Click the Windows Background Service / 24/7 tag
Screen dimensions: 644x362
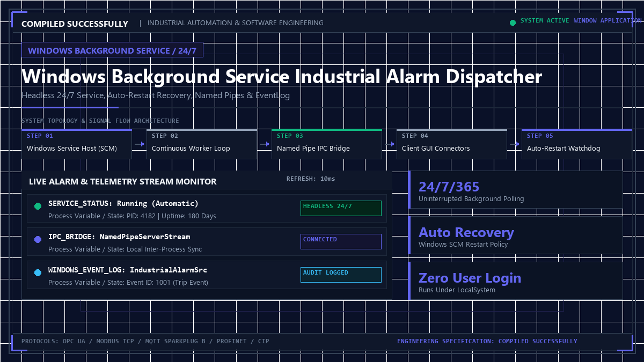pos(112,50)
